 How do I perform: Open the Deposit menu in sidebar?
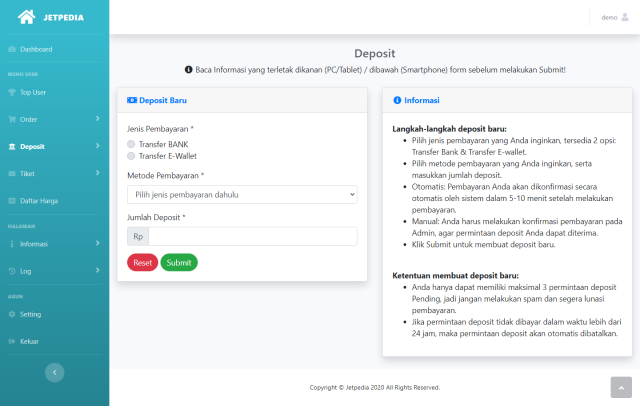coord(54,146)
